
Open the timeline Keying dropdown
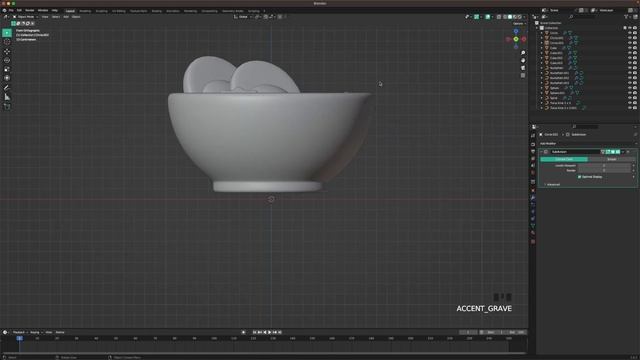point(35,332)
